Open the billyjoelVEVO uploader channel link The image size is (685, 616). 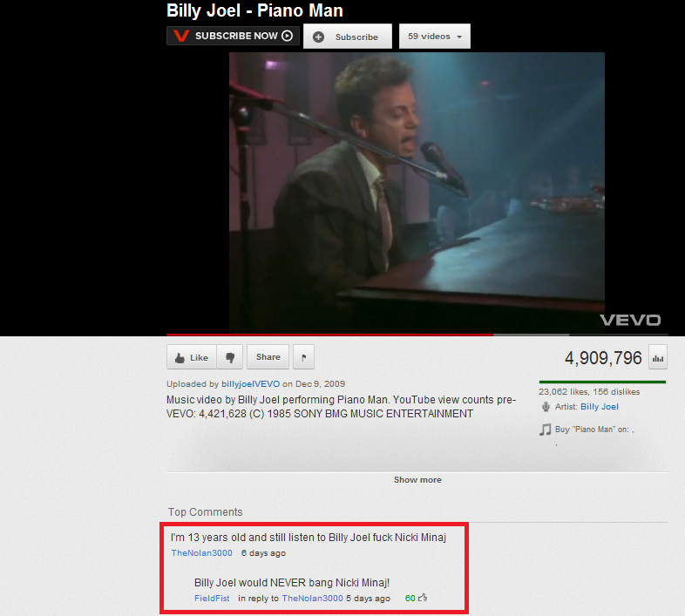pyautogui.click(x=250, y=384)
